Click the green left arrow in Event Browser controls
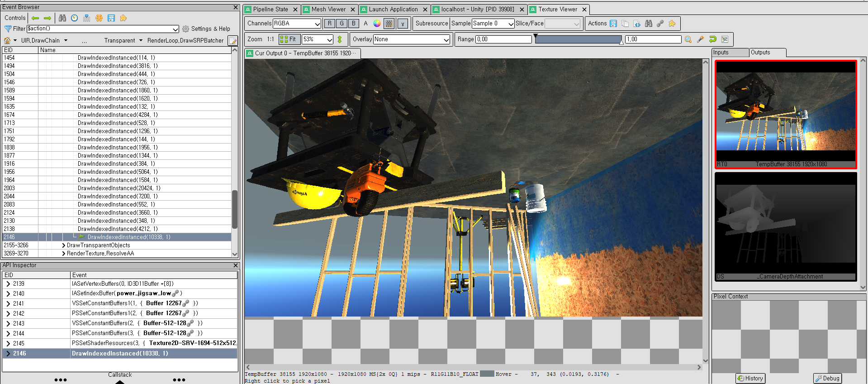This screenshot has height=384, width=868. click(35, 18)
